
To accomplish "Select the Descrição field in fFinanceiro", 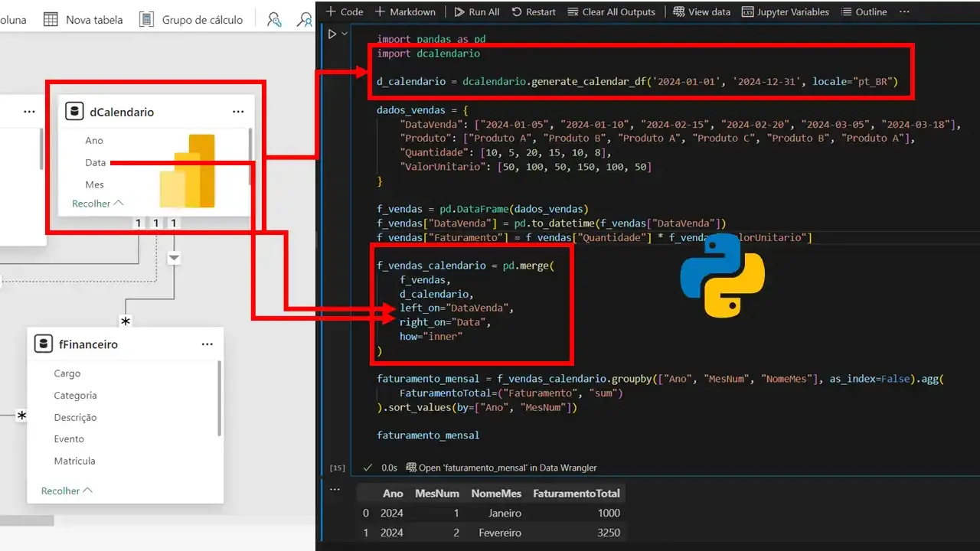I will tap(75, 417).
